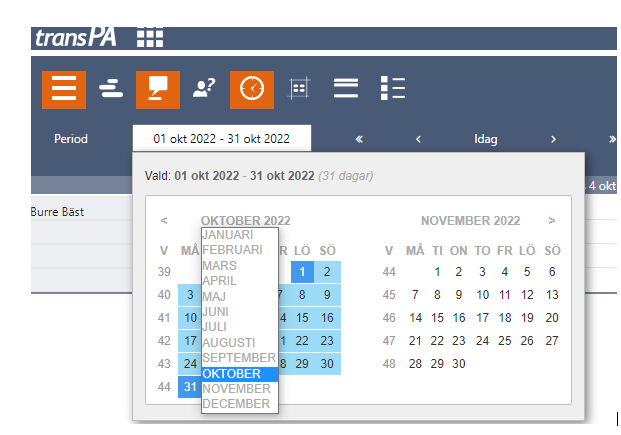The width and height of the screenshot is (621, 435).
Task: Click week number 48 in November
Action: [389, 364]
